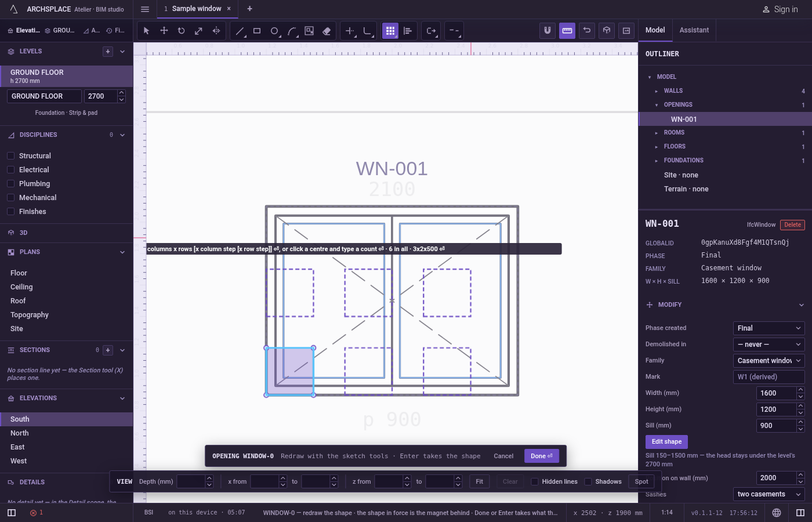Pick the Scale tool
Screen dimensions: 812x522
click(199, 31)
